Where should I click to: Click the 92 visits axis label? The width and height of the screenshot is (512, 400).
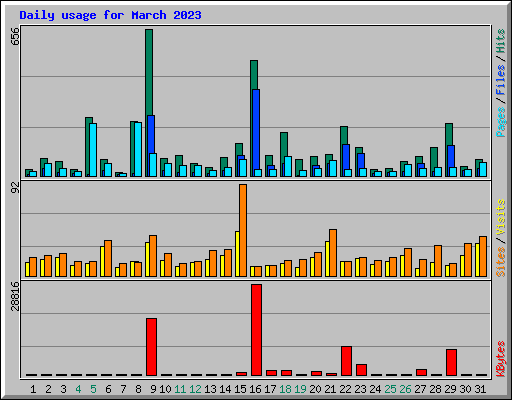[x=15, y=187]
